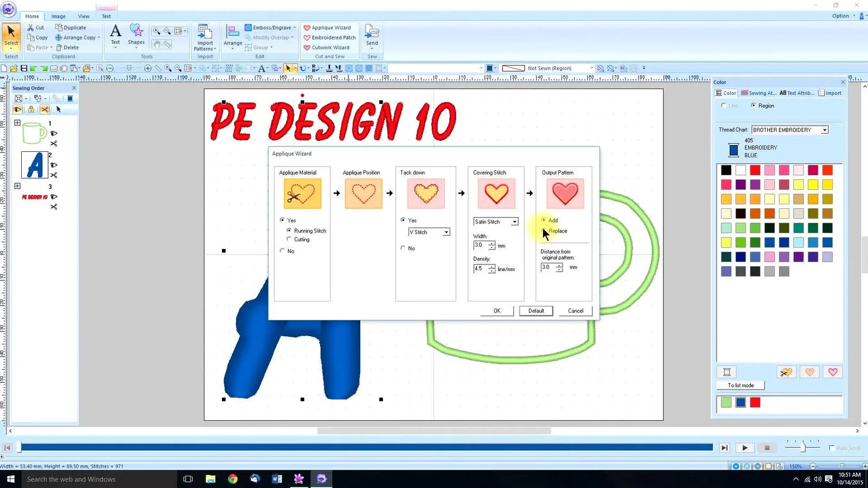Select Add output pattern option
This screenshot has width=868, height=488.
tap(550, 220)
